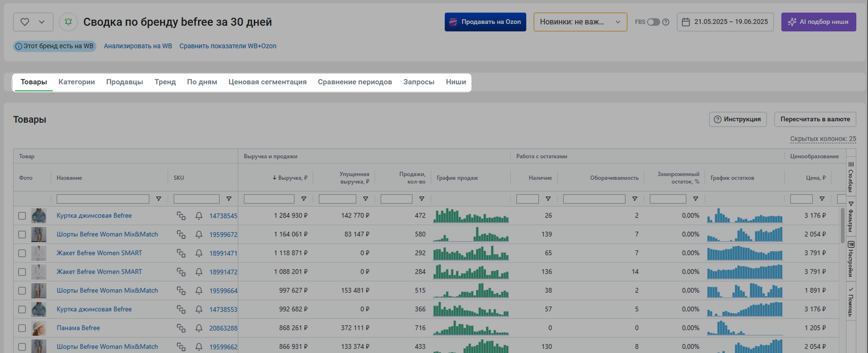Open the Фильтры side panel
This screenshot has height=353, width=868.
pyautogui.click(x=851, y=217)
